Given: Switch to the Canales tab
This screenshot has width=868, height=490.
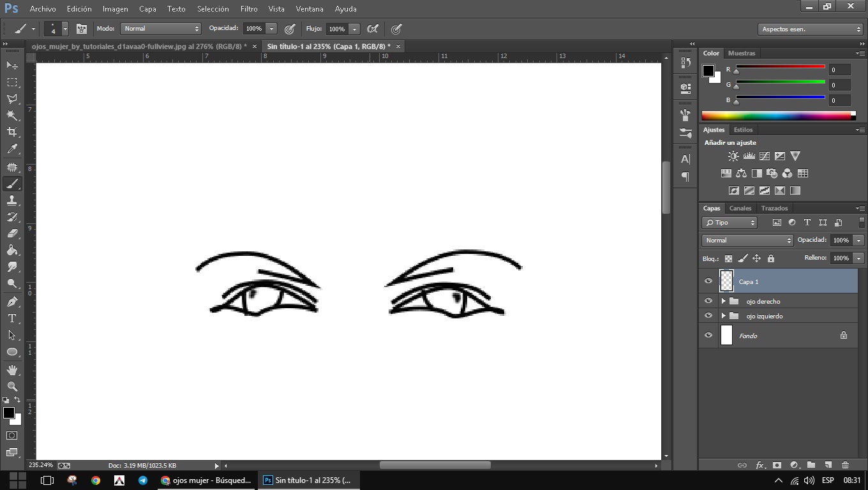Looking at the screenshot, I should pyautogui.click(x=740, y=209).
